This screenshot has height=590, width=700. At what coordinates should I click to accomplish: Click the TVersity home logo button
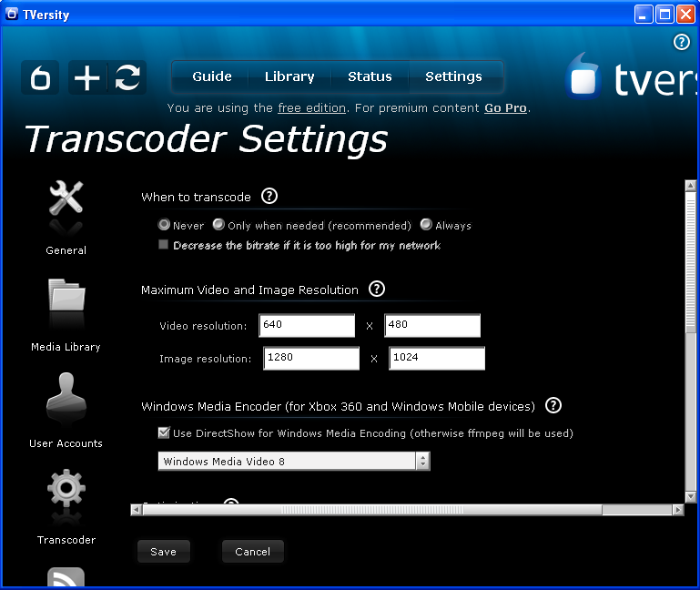coord(40,77)
